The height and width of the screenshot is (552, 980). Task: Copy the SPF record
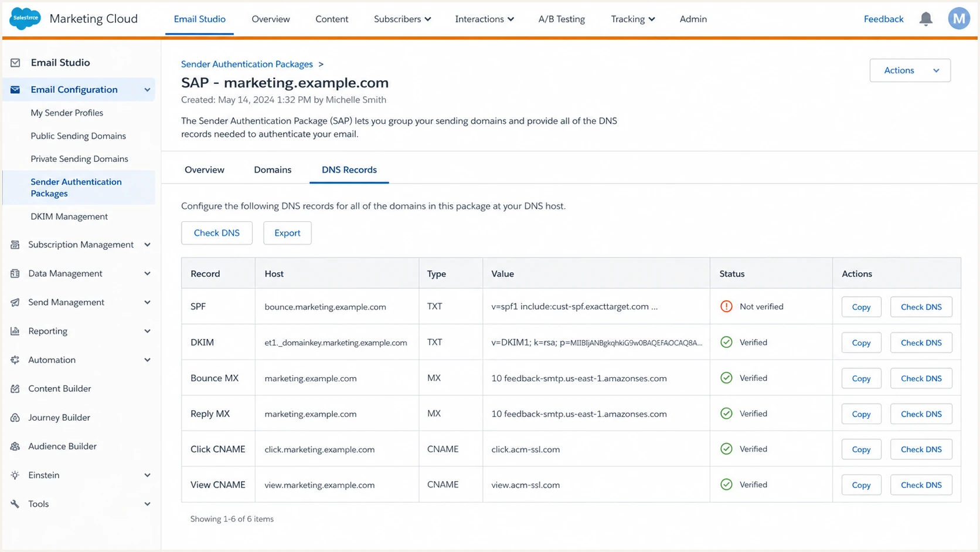[x=861, y=307]
